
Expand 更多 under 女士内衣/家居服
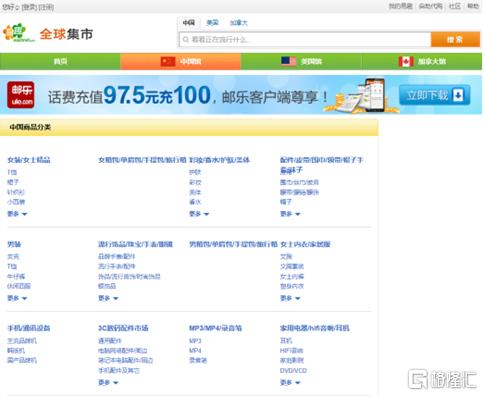pyautogui.click(x=290, y=298)
